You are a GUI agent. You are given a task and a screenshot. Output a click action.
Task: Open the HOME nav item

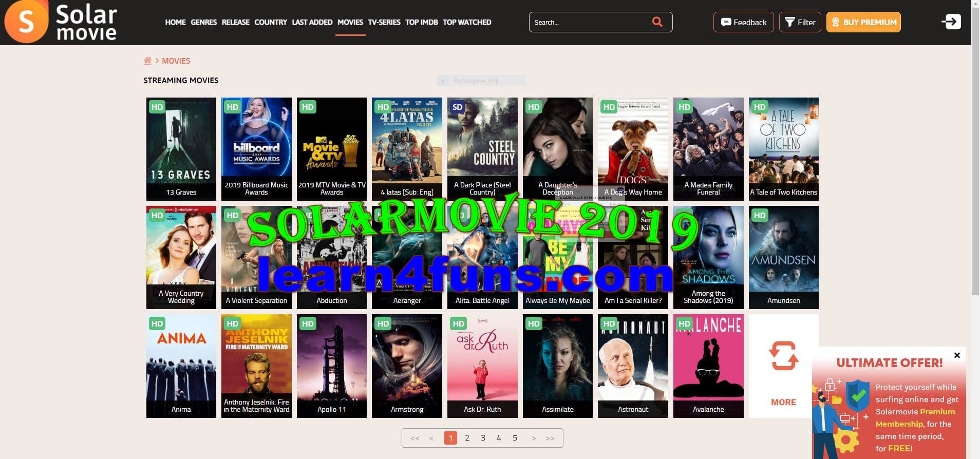(x=175, y=22)
